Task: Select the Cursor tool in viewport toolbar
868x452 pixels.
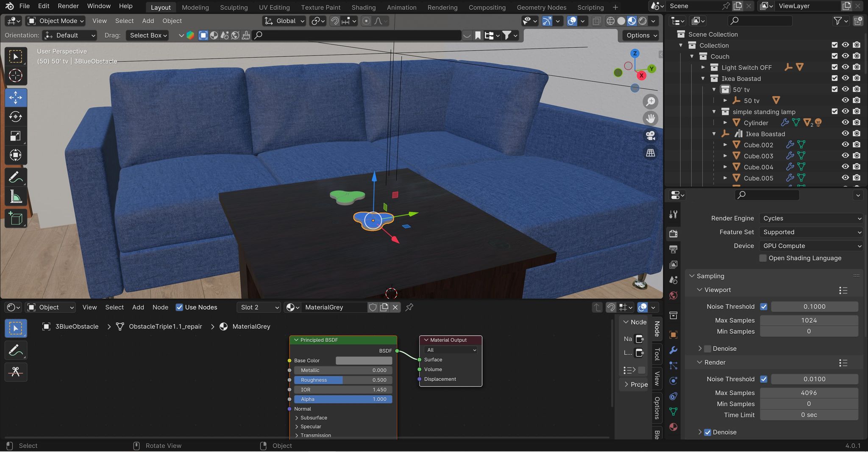Action: 16,76
